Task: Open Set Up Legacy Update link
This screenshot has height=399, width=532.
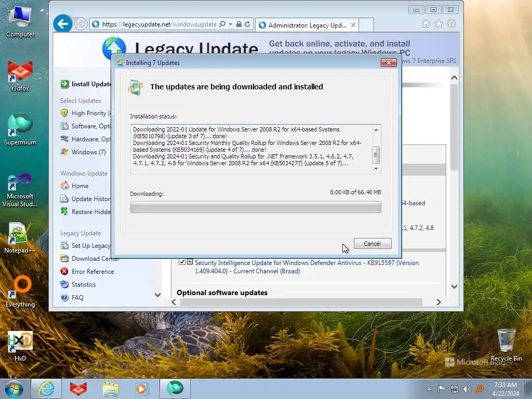Action: (x=86, y=246)
